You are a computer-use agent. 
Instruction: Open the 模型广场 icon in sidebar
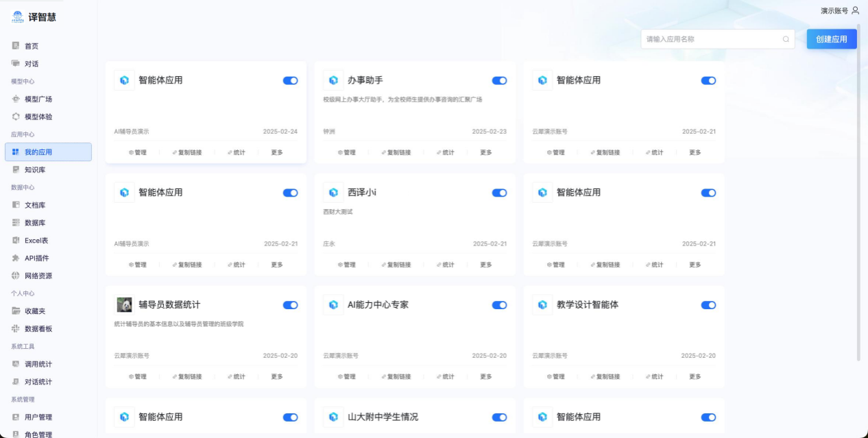(16, 99)
